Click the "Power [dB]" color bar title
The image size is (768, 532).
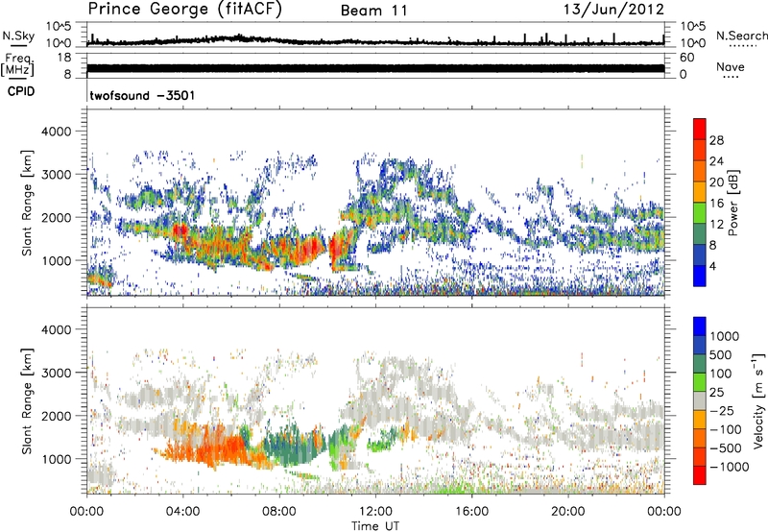732,203
